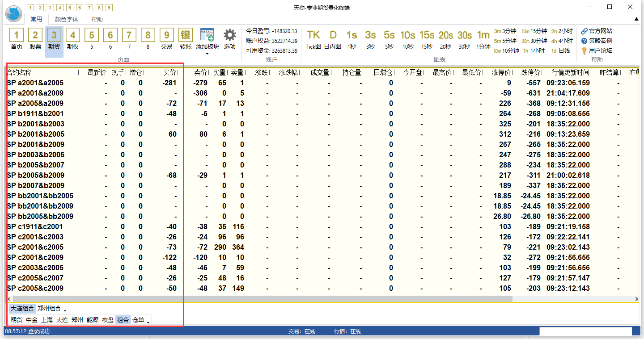
Task: Open the 官方网站 link
Action: click(x=597, y=31)
